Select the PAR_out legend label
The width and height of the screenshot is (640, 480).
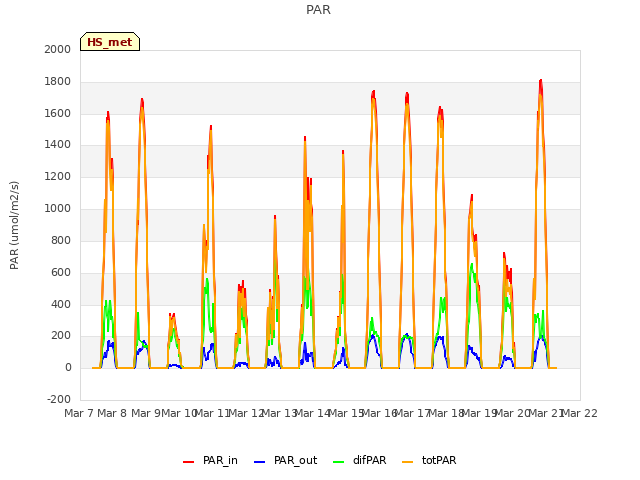[x=296, y=461]
